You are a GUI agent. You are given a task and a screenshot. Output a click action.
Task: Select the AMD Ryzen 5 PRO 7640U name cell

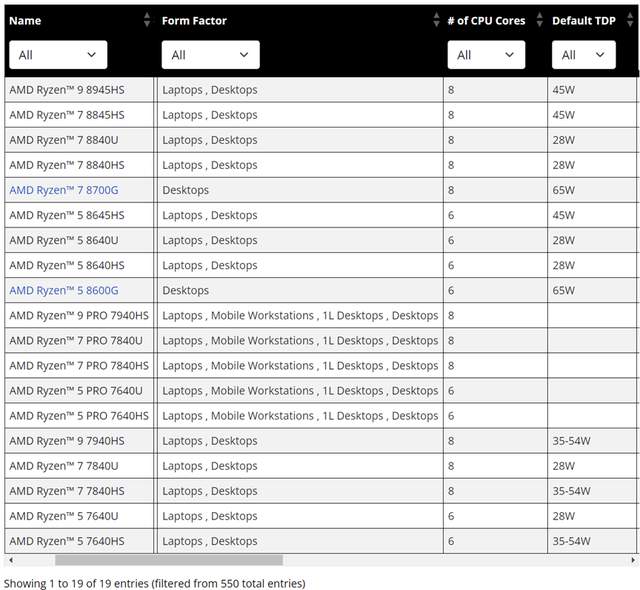(79, 391)
